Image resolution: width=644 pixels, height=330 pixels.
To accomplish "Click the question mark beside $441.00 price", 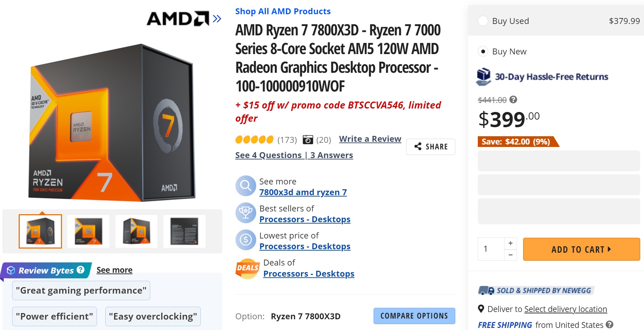I will pyautogui.click(x=513, y=100).
